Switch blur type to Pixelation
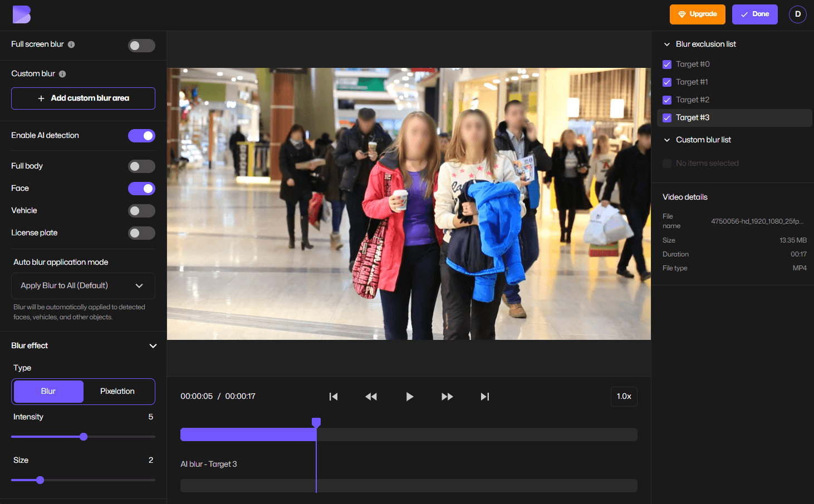 click(117, 392)
